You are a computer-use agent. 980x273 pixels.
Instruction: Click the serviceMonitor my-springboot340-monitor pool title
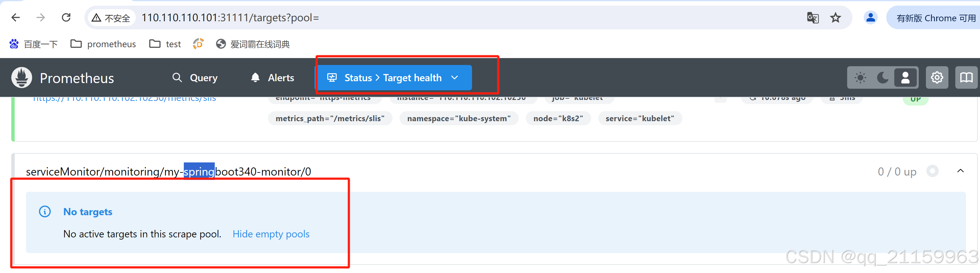168,171
